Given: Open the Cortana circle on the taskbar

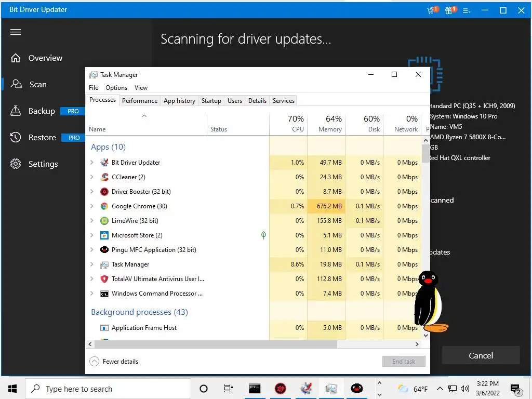Looking at the screenshot, I should [204, 389].
